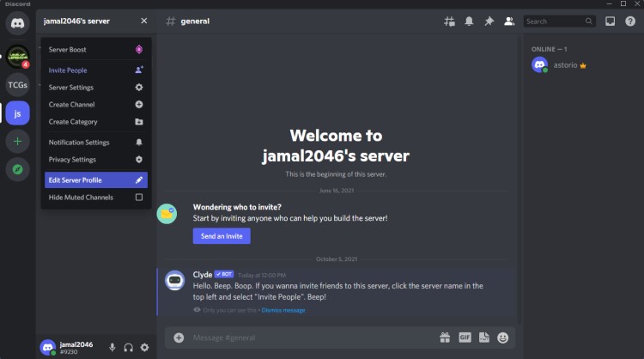Image resolution: width=644 pixels, height=359 pixels.
Task: Click the attach file plus icon
Action: click(x=179, y=338)
